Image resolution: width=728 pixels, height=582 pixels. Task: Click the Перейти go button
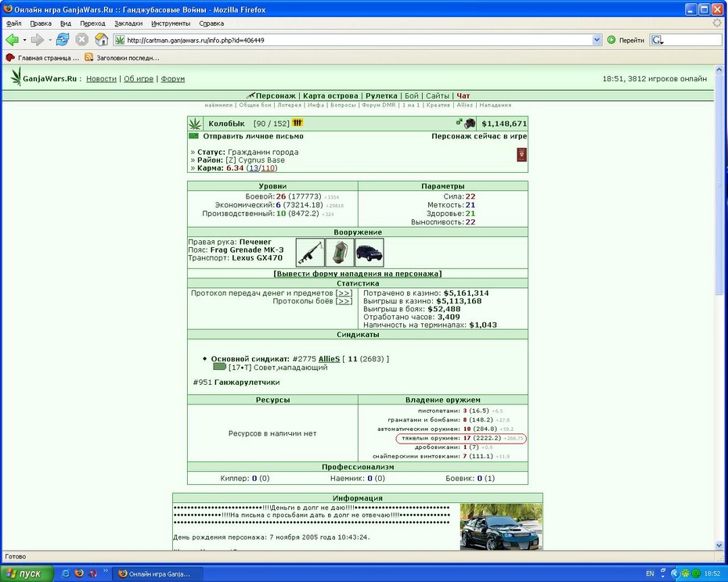click(x=626, y=41)
